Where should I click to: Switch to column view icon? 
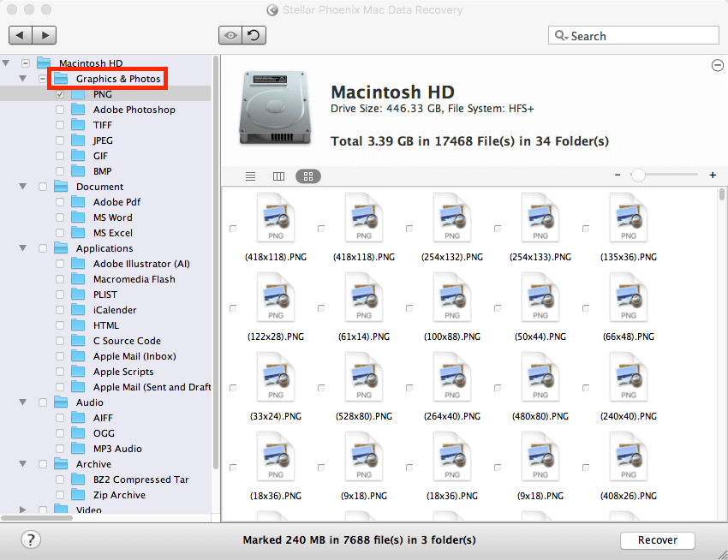tap(278, 176)
